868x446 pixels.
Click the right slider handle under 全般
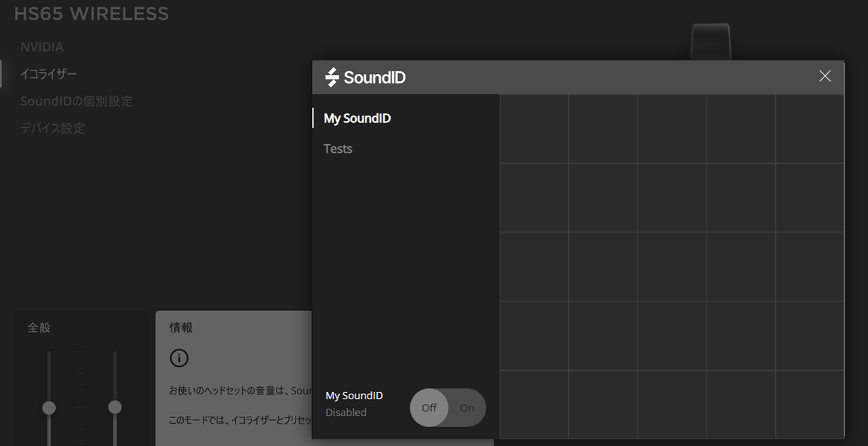pyautogui.click(x=115, y=407)
